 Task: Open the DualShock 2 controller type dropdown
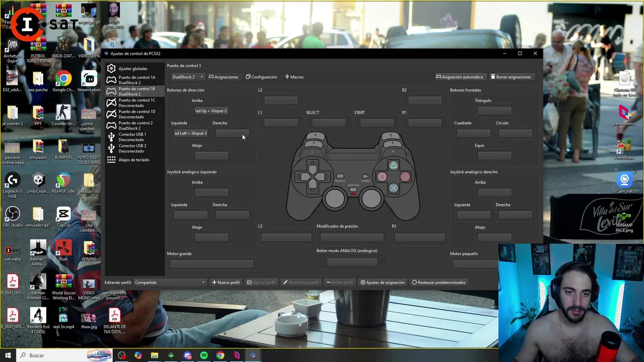(187, 77)
